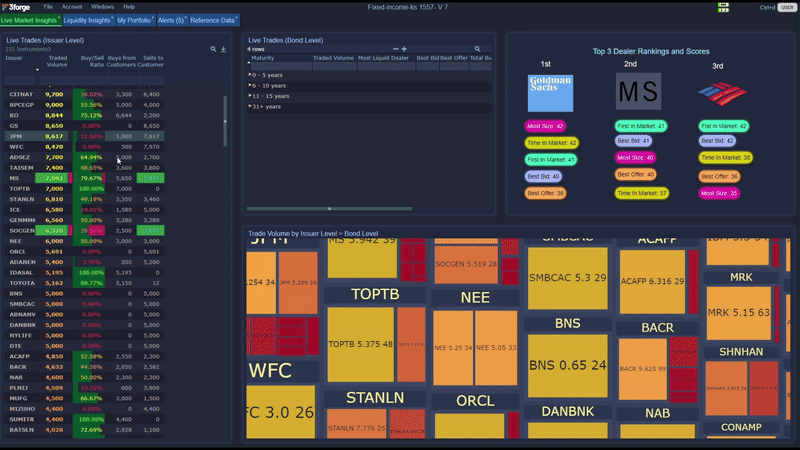This screenshot has height=450, width=800.
Task: Click the Maturity column filter field
Action: click(x=281, y=66)
